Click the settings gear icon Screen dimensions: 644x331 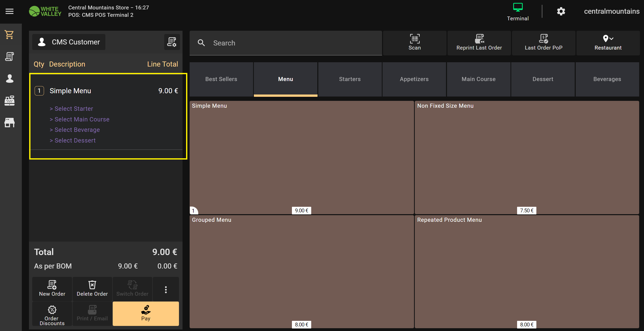tap(561, 11)
